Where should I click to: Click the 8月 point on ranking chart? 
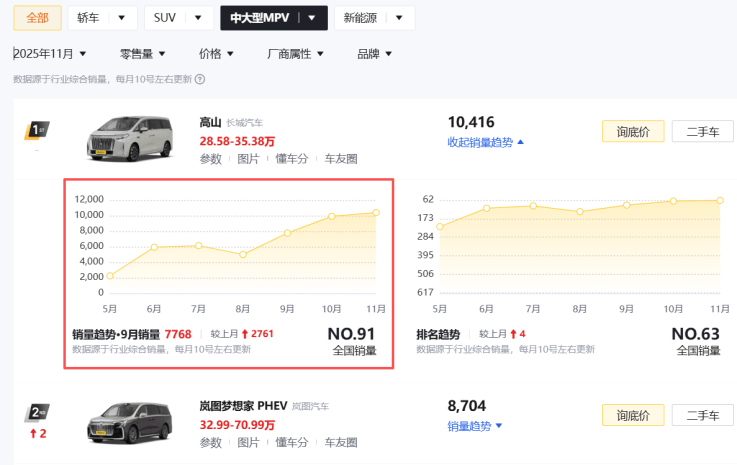click(580, 212)
